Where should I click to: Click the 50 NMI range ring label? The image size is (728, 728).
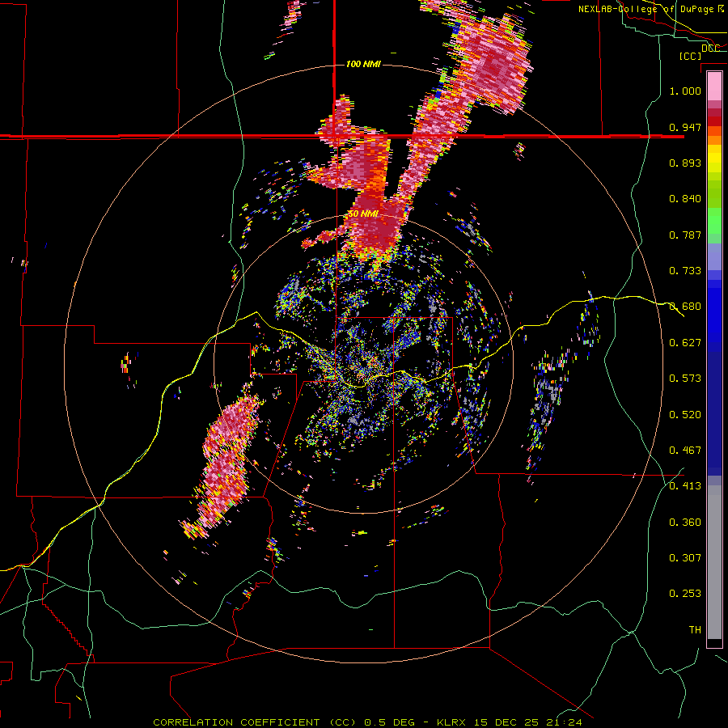click(x=363, y=214)
